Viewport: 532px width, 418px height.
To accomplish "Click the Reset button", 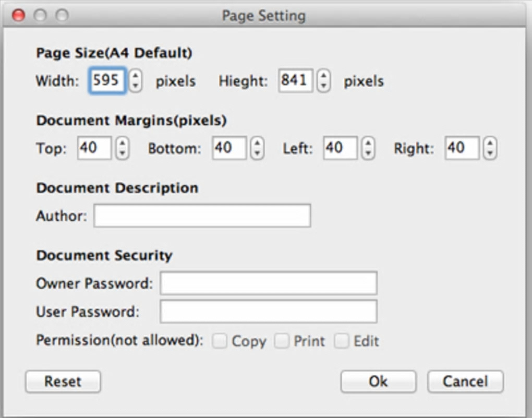I will pos(63,381).
